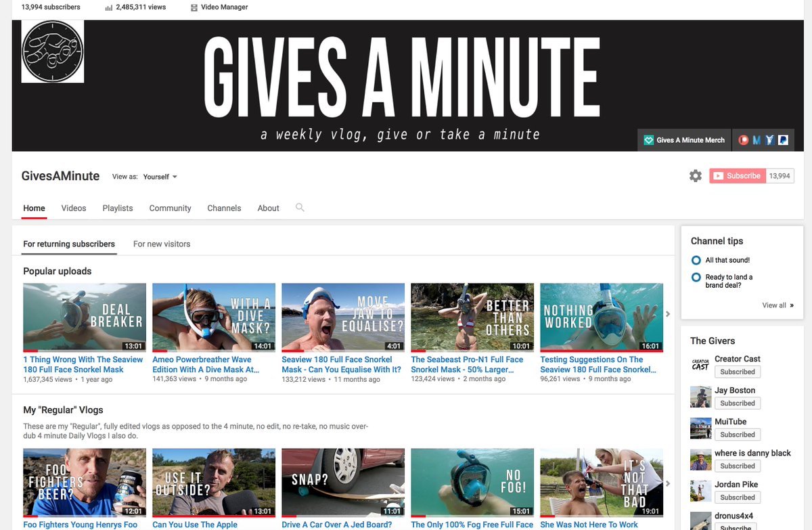Open the My "Regular" Vlogs heading
Image resolution: width=812 pixels, height=530 pixels.
point(63,410)
